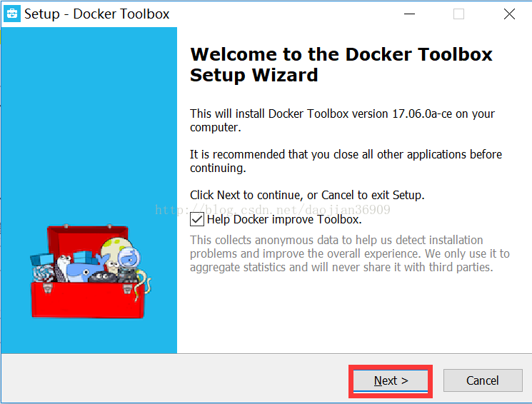Uncheck the Help Docker improve Toolbox checkbox

pyautogui.click(x=198, y=219)
